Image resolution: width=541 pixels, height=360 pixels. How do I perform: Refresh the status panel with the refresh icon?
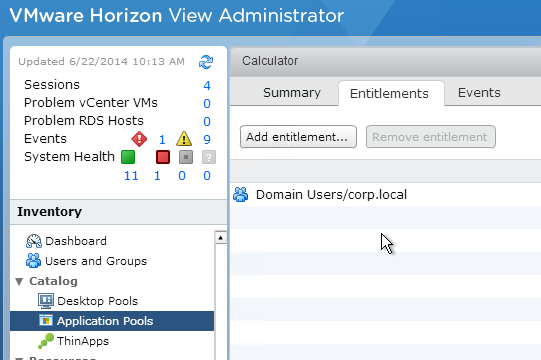[x=206, y=62]
